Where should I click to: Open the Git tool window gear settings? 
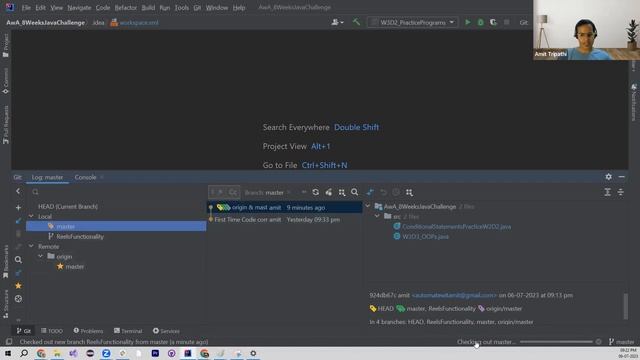608,177
